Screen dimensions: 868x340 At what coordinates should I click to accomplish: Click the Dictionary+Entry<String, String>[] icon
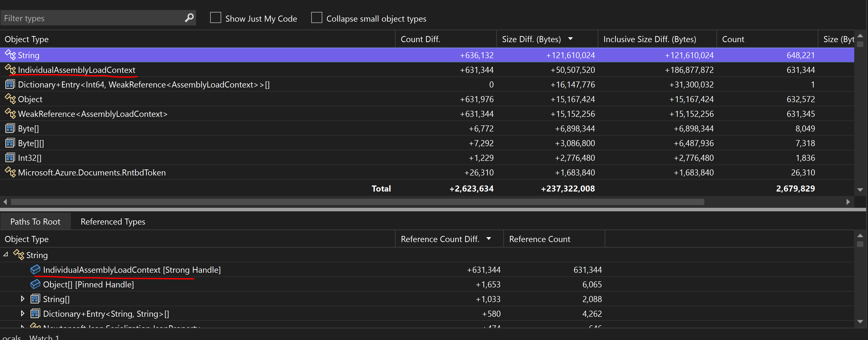[35, 313]
